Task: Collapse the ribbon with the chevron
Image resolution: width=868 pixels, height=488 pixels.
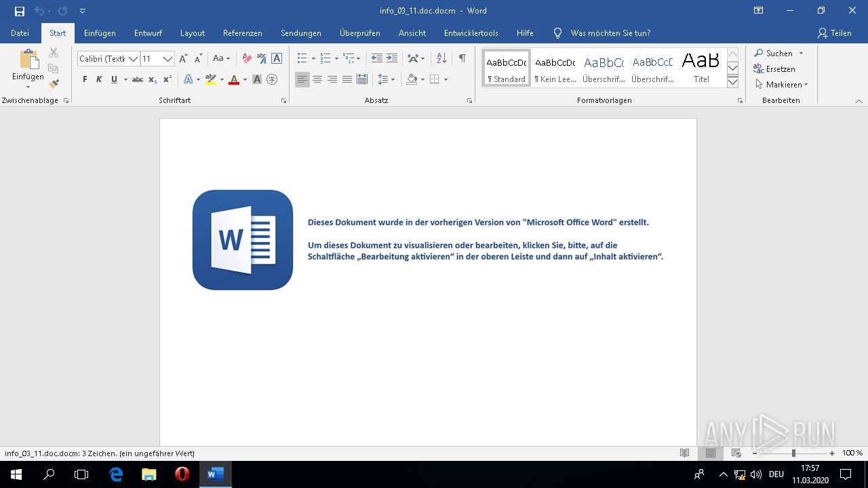Action: point(859,101)
